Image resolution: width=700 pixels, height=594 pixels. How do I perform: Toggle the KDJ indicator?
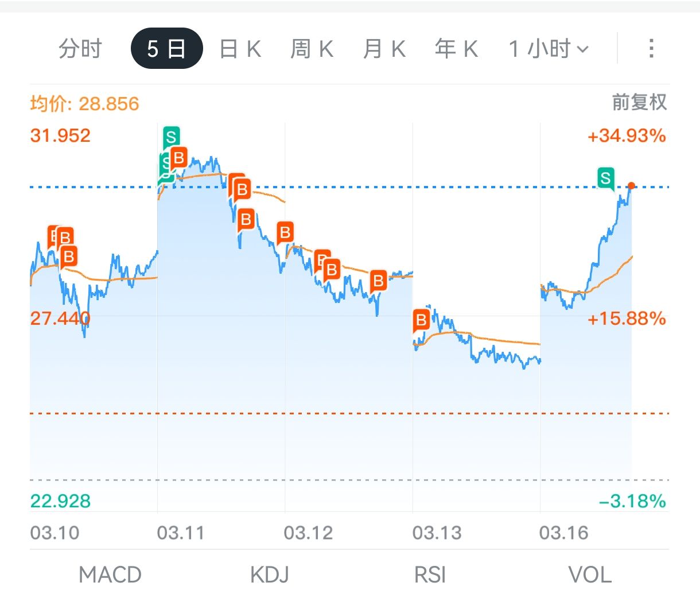270,574
